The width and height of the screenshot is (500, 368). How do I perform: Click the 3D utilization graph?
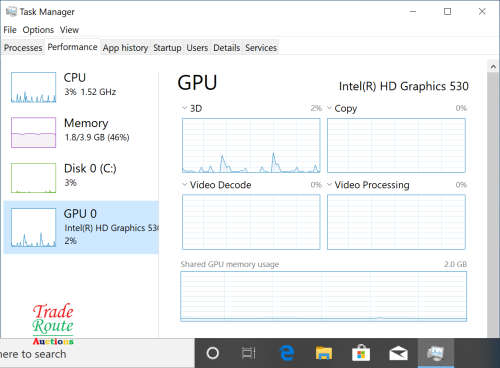[x=251, y=145]
